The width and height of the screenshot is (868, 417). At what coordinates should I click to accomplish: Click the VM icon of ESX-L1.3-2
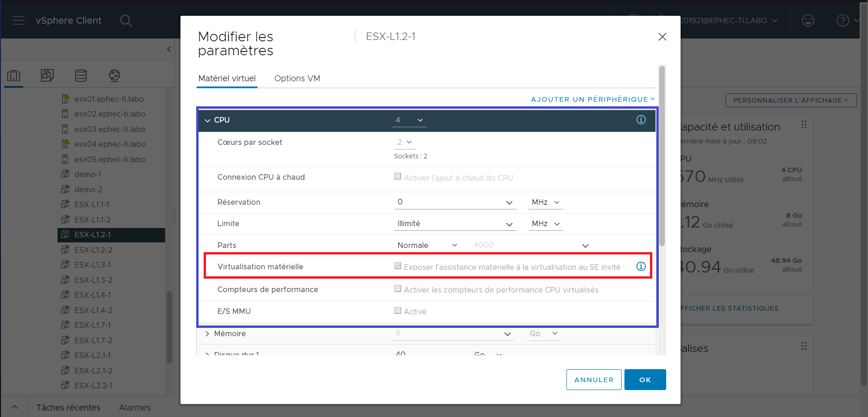coord(65,280)
